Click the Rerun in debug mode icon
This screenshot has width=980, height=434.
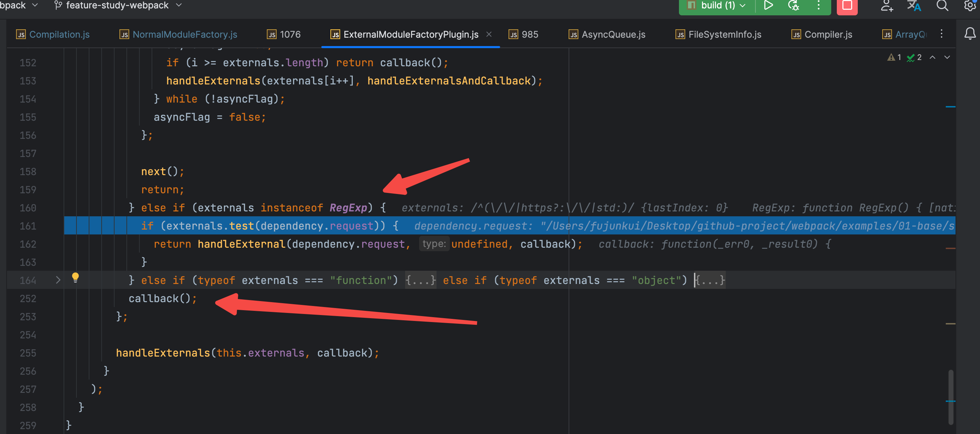[793, 5]
